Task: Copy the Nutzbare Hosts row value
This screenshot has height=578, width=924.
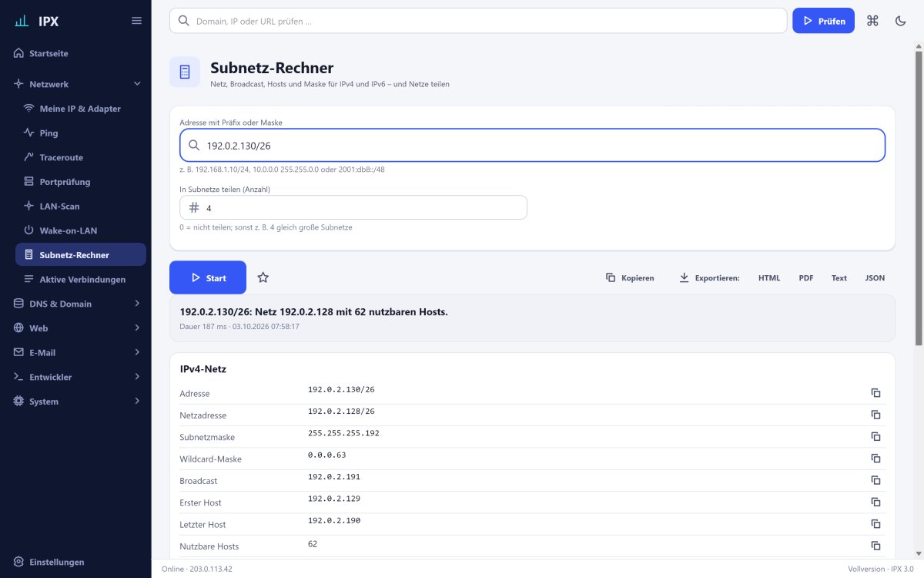Action: [875, 546]
